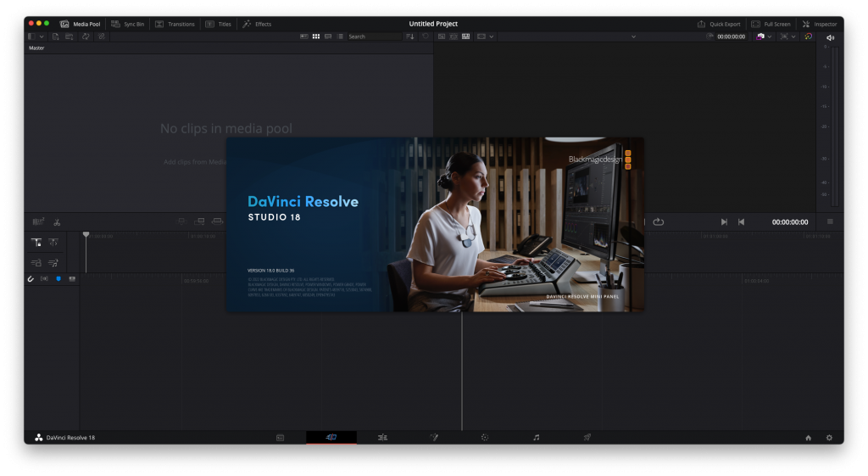Image resolution: width=868 pixels, height=476 pixels.
Task: Expand the bin list dropdown chevron
Action: (x=42, y=36)
